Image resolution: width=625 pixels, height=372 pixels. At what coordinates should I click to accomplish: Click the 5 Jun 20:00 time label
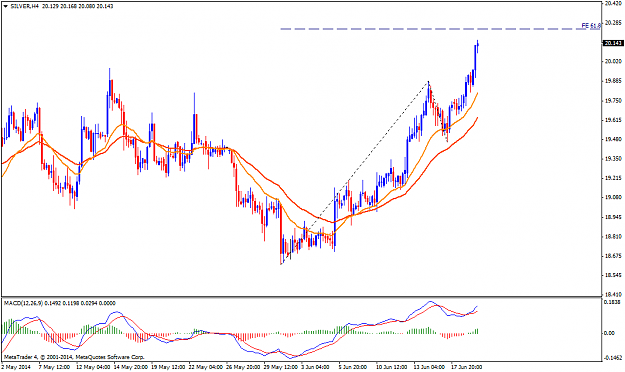(x=353, y=367)
